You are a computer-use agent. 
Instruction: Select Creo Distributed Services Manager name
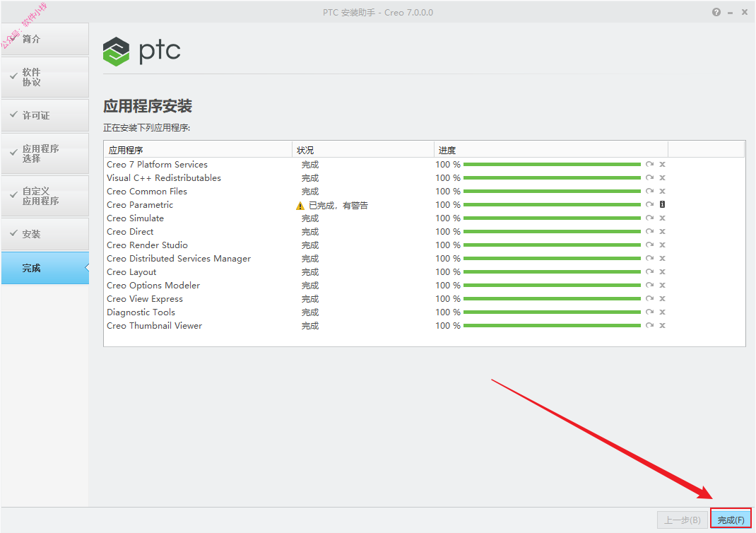179,259
